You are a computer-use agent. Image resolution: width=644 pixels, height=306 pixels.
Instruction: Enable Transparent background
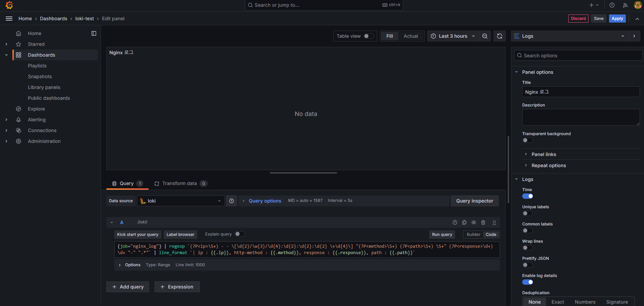(x=528, y=140)
